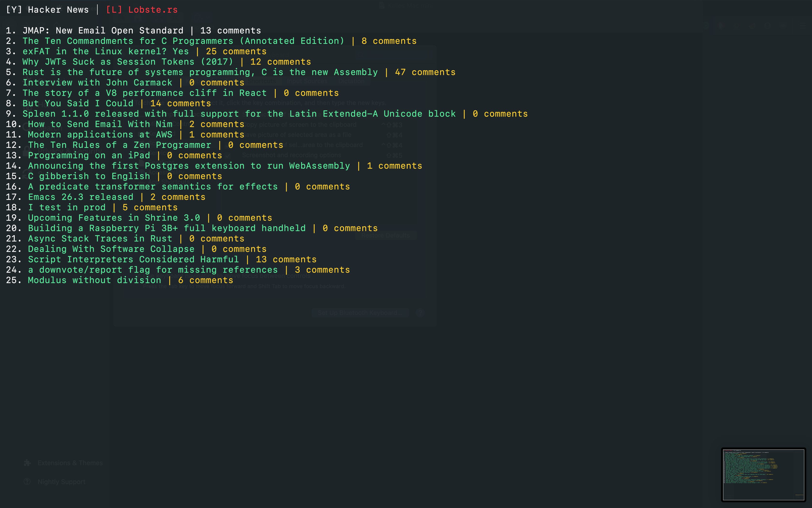Open 'Modulus without division' story
Screen dimensions: 812x508
point(95,281)
